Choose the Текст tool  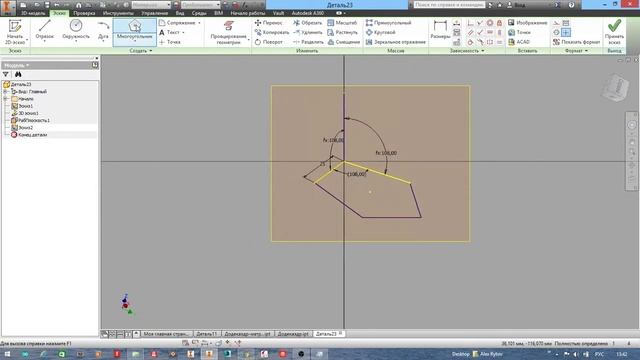coord(171,32)
